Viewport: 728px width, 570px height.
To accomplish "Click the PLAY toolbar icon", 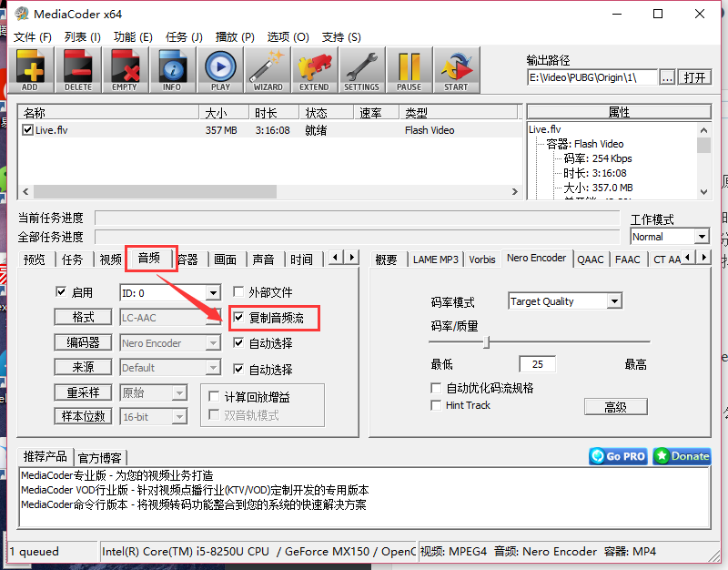I will [220, 70].
